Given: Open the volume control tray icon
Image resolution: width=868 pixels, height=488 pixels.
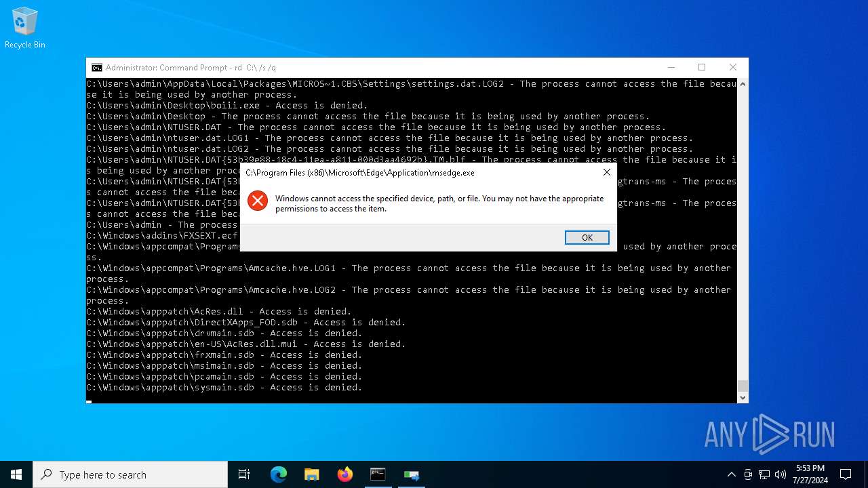Looking at the screenshot, I should 781,474.
